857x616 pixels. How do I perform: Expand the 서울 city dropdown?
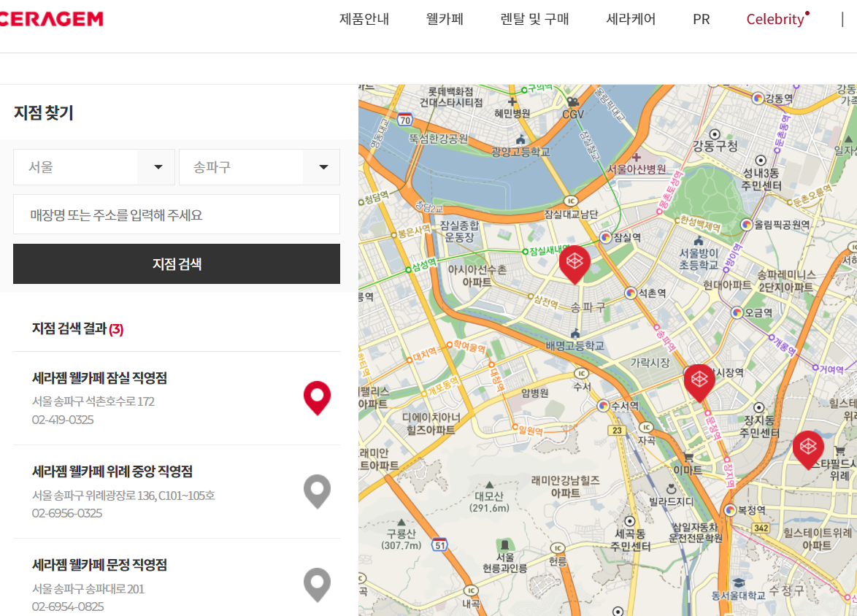coord(94,166)
